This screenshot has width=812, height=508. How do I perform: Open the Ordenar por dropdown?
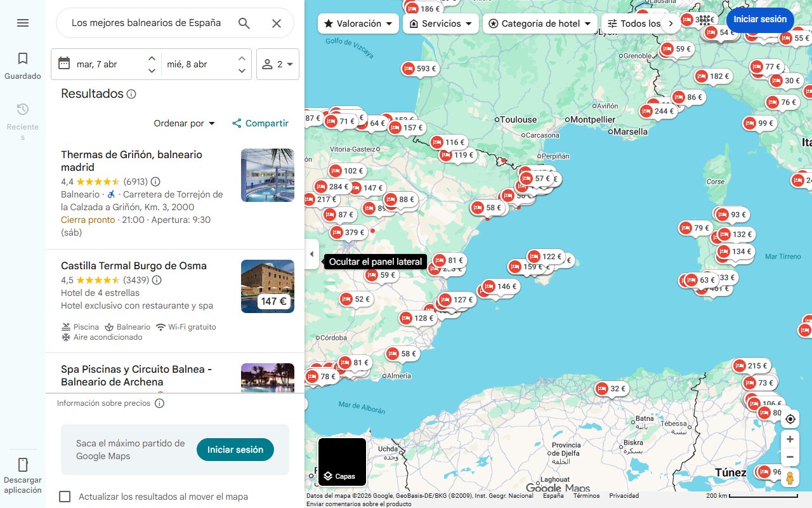[184, 123]
